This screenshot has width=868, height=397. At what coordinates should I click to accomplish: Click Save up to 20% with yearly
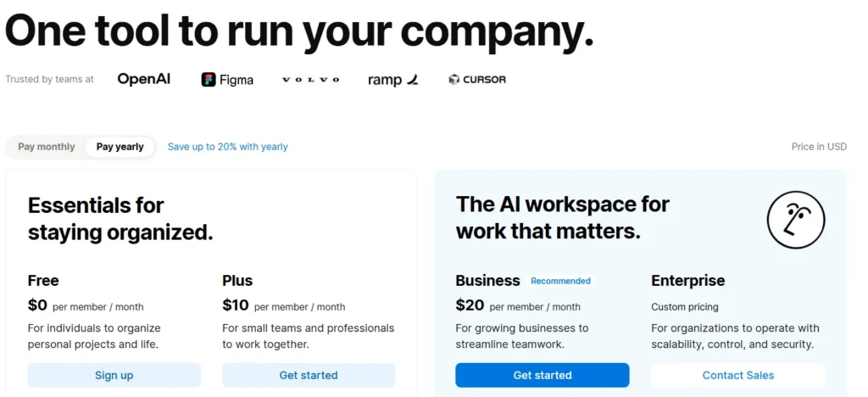coord(228,147)
